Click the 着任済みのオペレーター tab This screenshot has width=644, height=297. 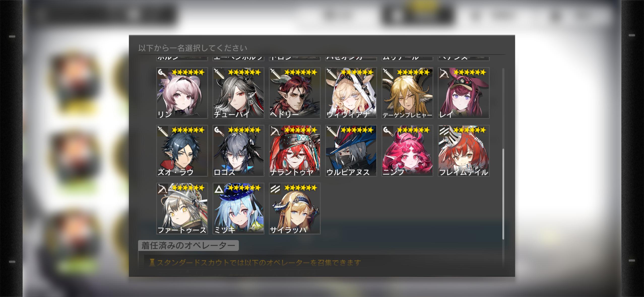point(188,245)
